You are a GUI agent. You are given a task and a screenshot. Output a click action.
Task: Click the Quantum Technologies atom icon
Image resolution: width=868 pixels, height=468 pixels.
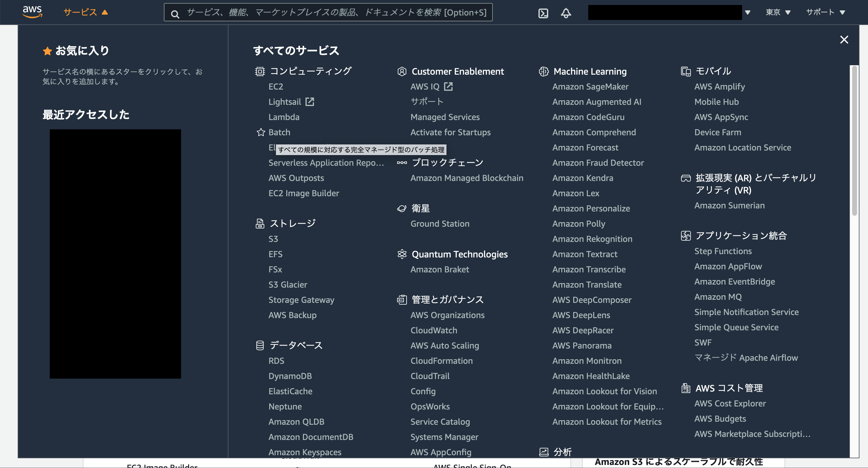pyautogui.click(x=402, y=254)
